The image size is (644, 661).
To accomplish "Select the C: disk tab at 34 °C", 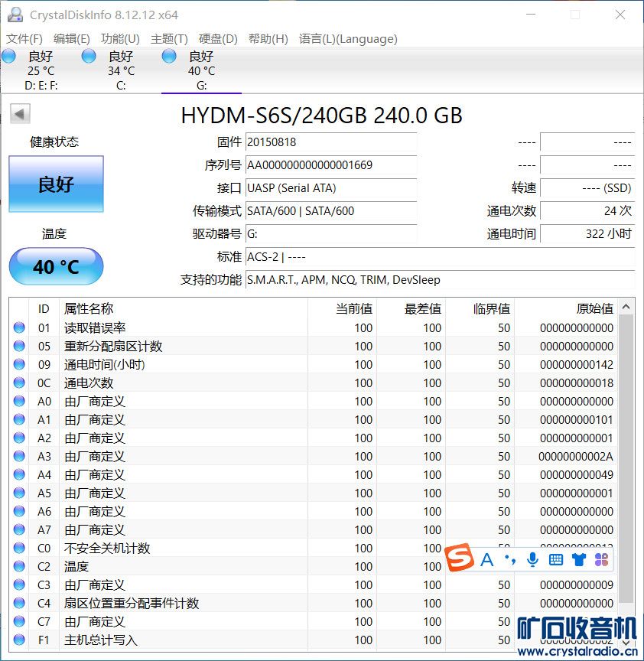I will coord(121,70).
